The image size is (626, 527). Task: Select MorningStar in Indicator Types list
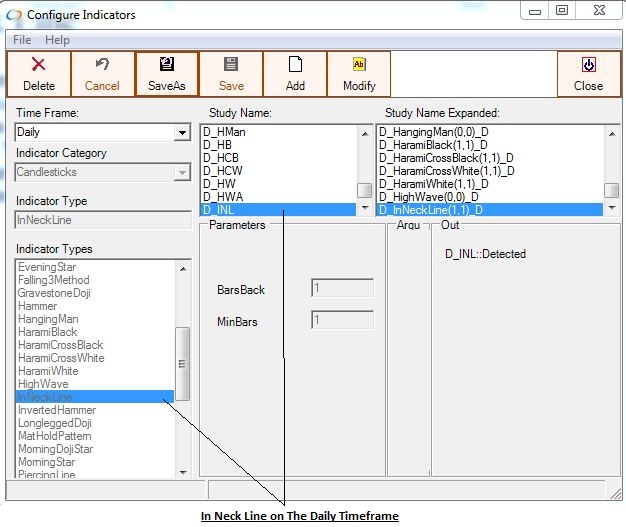(46, 462)
